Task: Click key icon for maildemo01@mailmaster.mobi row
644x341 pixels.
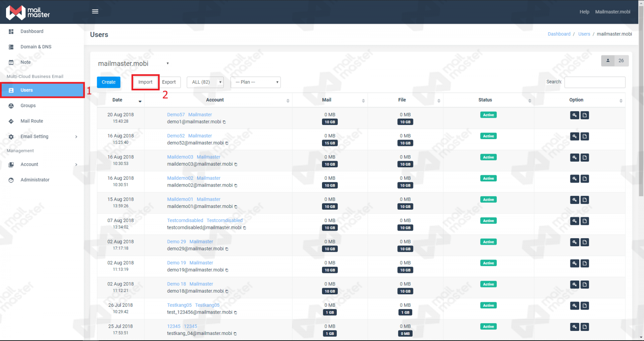Action: pyautogui.click(x=574, y=200)
